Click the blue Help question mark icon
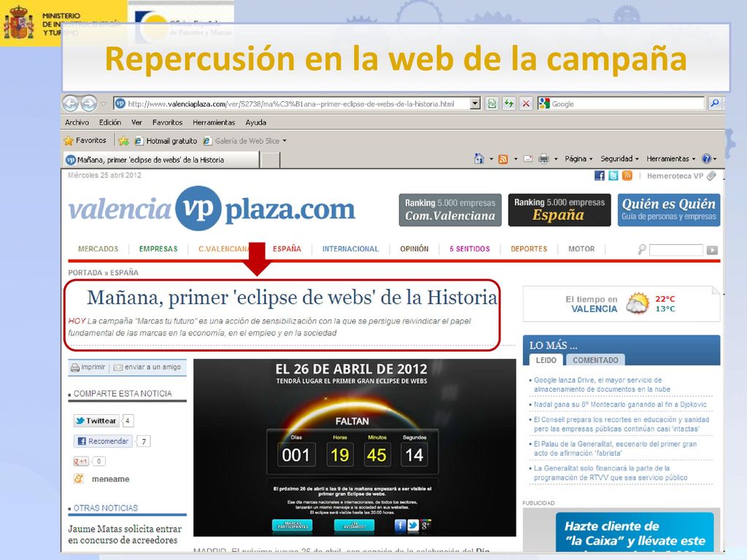The width and height of the screenshot is (747, 560). click(707, 158)
